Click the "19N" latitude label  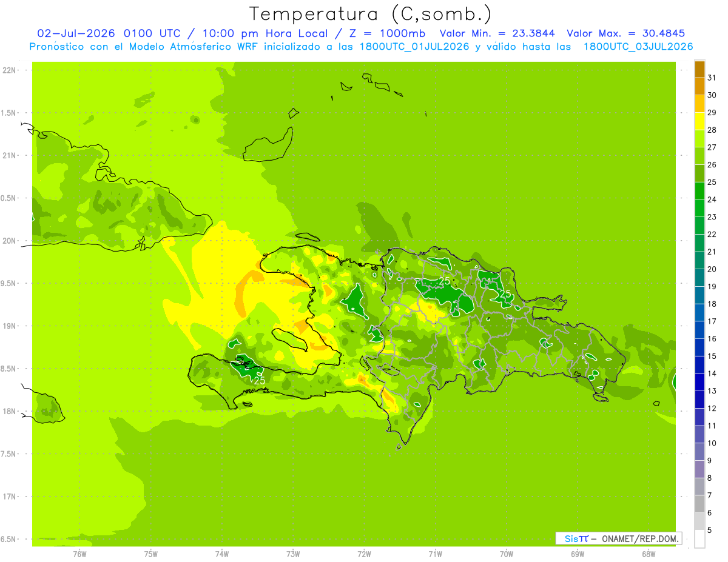[10, 326]
